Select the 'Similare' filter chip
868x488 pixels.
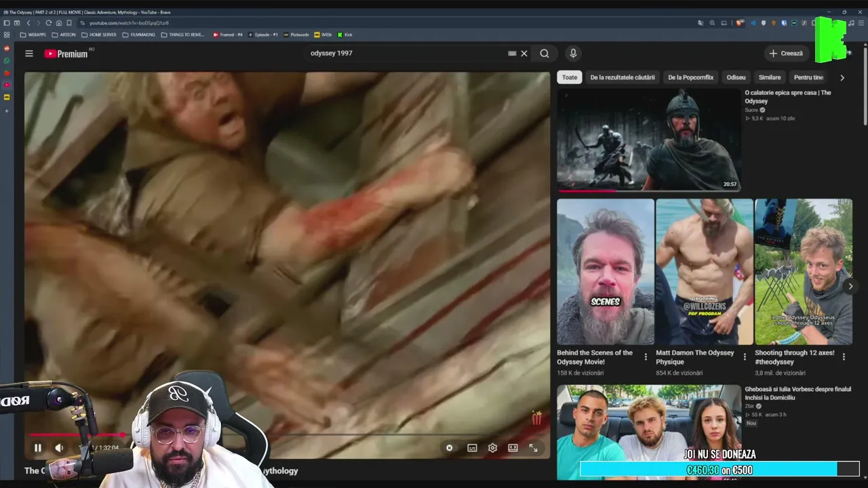click(x=770, y=77)
